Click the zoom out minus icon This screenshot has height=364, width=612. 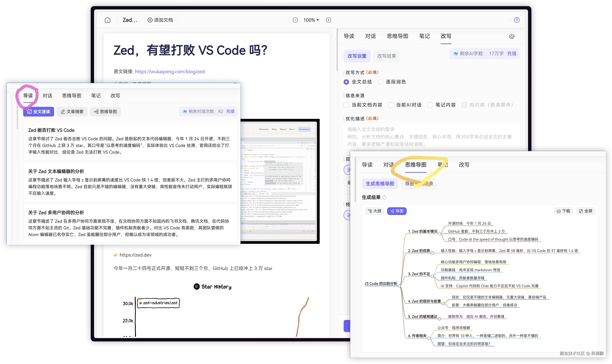click(295, 20)
